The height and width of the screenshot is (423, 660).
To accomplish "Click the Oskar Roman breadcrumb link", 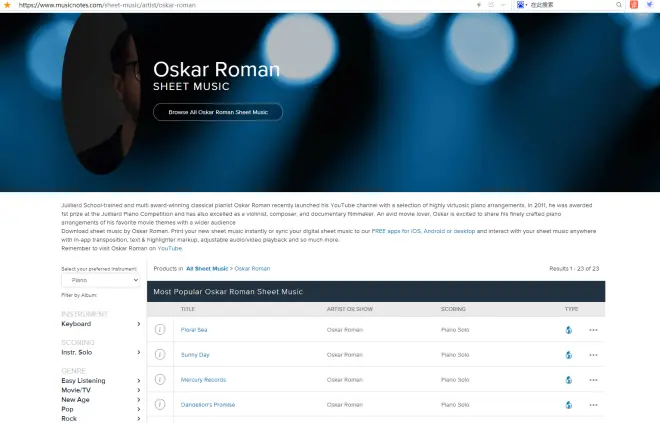I will 252,269.
